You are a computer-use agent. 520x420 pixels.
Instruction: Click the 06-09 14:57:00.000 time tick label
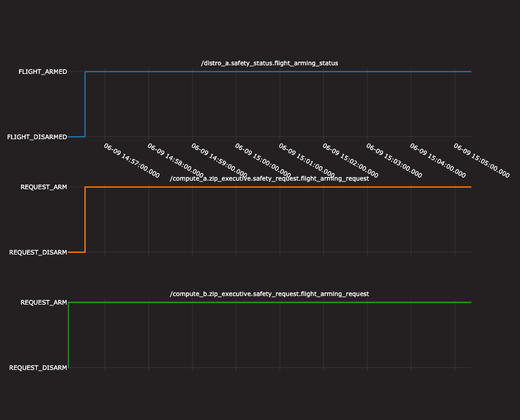(131, 161)
